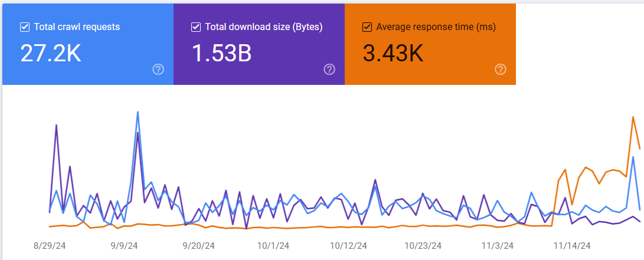The height and width of the screenshot is (260, 644).
Task: Uncheck the Total crawl requests checkbox
Action: pos(25,27)
